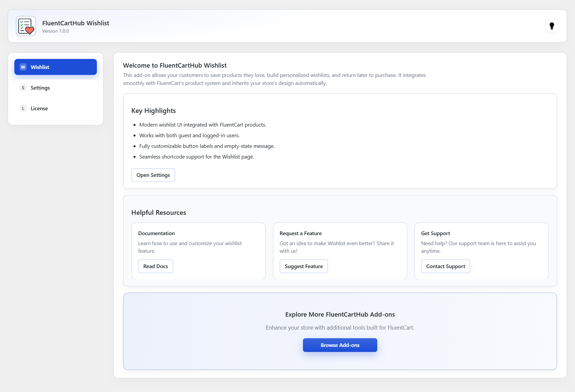Switch to the License sidebar tab
This screenshot has height=392, width=575.
[56, 109]
